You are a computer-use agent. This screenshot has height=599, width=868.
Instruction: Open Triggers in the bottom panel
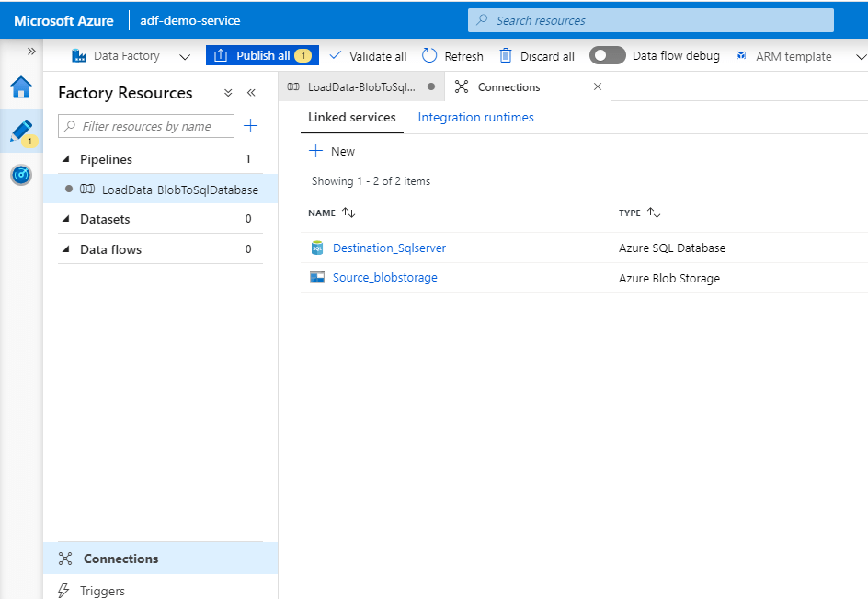(x=103, y=591)
